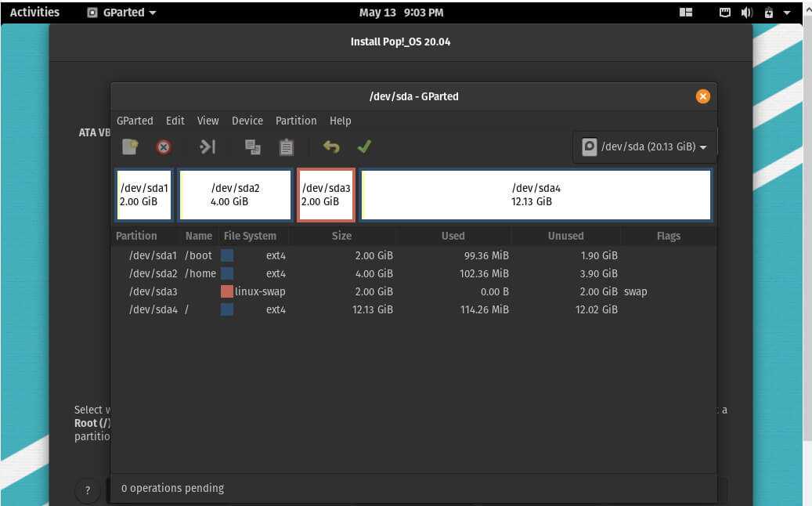Click the Copy partition toolbar icon
The height and width of the screenshot is (506, 812).
pyautogui.click(x=253, y=147)
